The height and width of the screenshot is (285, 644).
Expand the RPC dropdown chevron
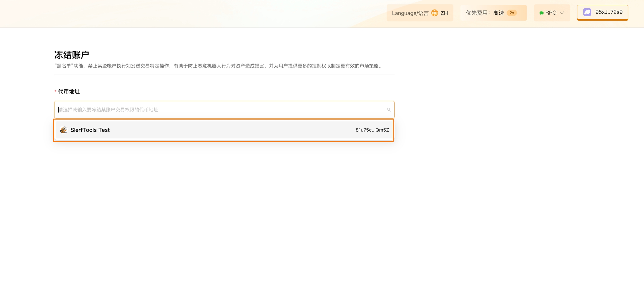click(x=562, y=13)
